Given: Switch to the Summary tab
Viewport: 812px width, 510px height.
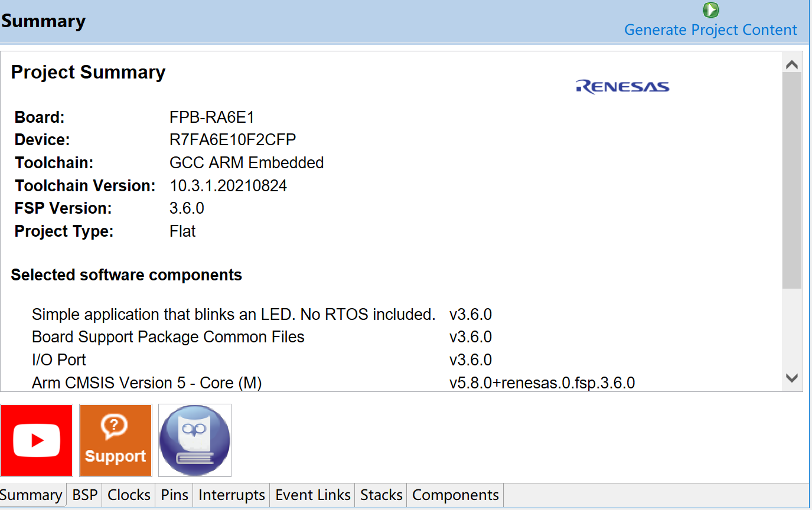Looking at the screenshot, I should coord(32,495).
